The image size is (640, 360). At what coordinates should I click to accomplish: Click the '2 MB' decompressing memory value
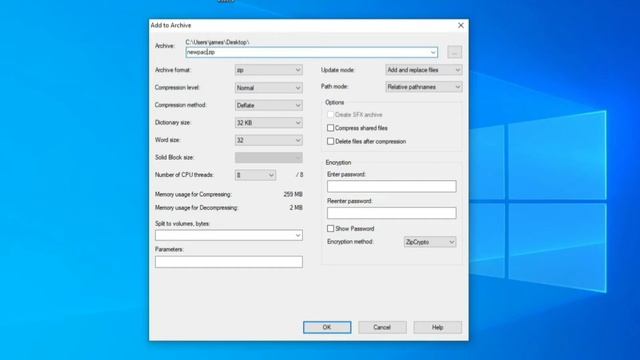(x=296, y=208)
